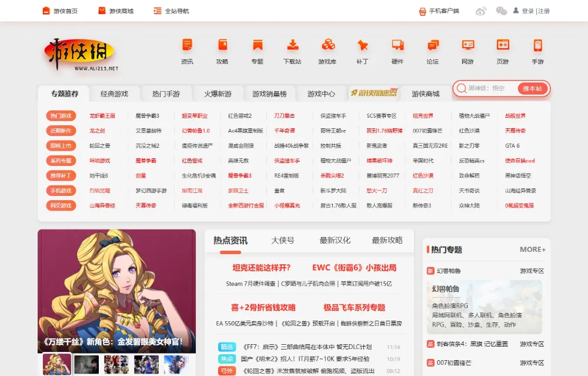Click the 游侠网 site logo
Image resolution: width=588 pixels, height=376 pixels.
click(x=81, y=54)
